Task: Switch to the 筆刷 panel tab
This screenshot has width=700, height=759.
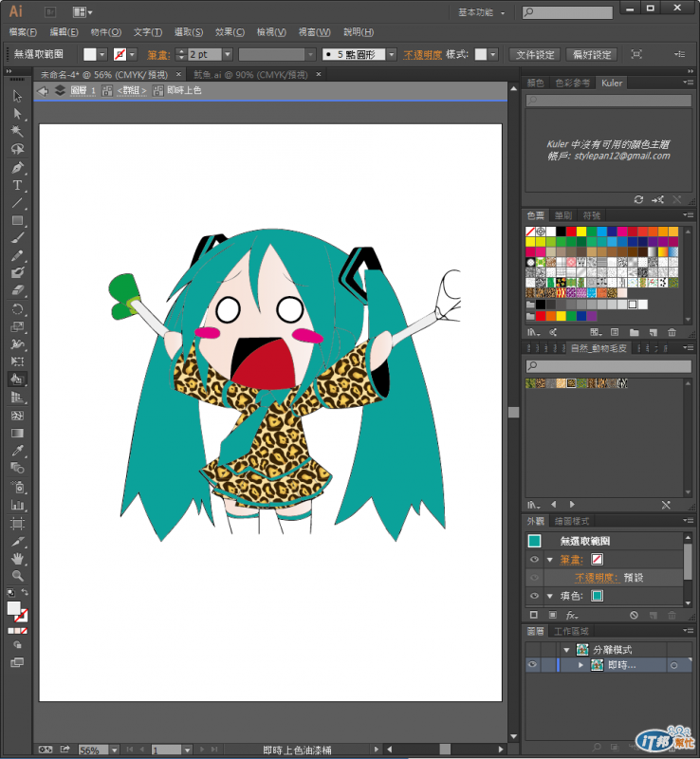Action: [x=563, y=215]
